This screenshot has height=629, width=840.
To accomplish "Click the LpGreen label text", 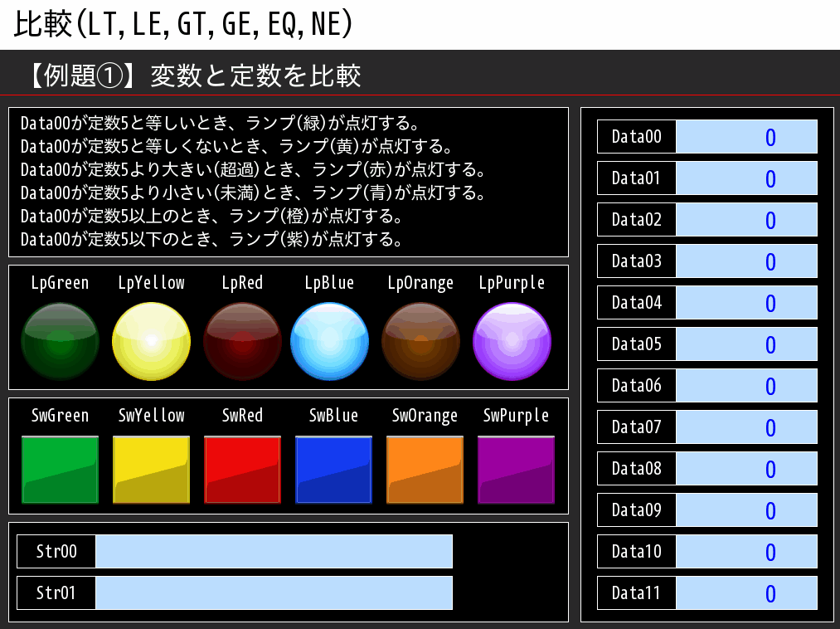I will (60, 283).
